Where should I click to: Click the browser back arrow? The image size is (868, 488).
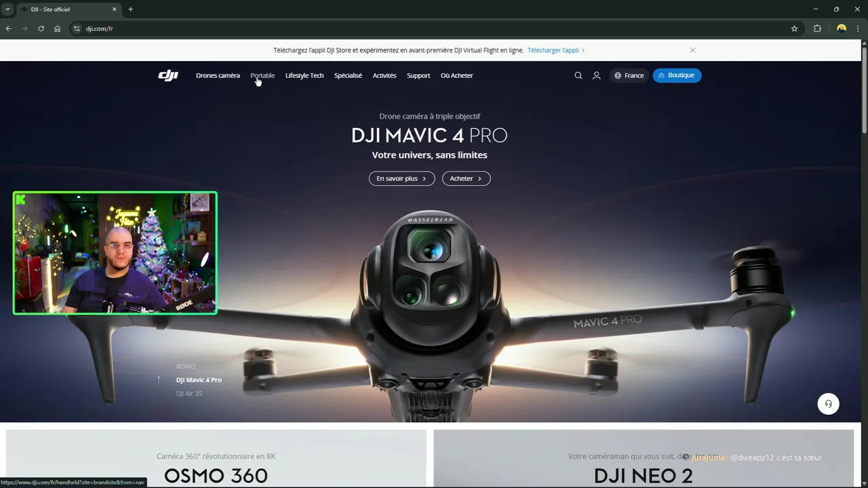pyautogui.click(x=8, y=28)
